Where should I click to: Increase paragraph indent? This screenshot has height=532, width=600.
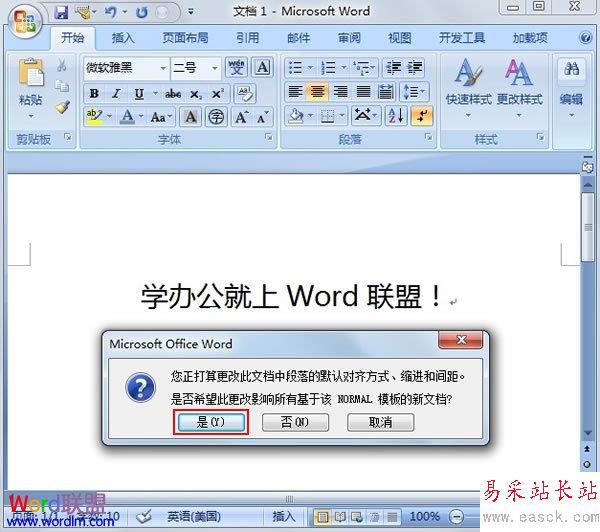tap(415, 68)
